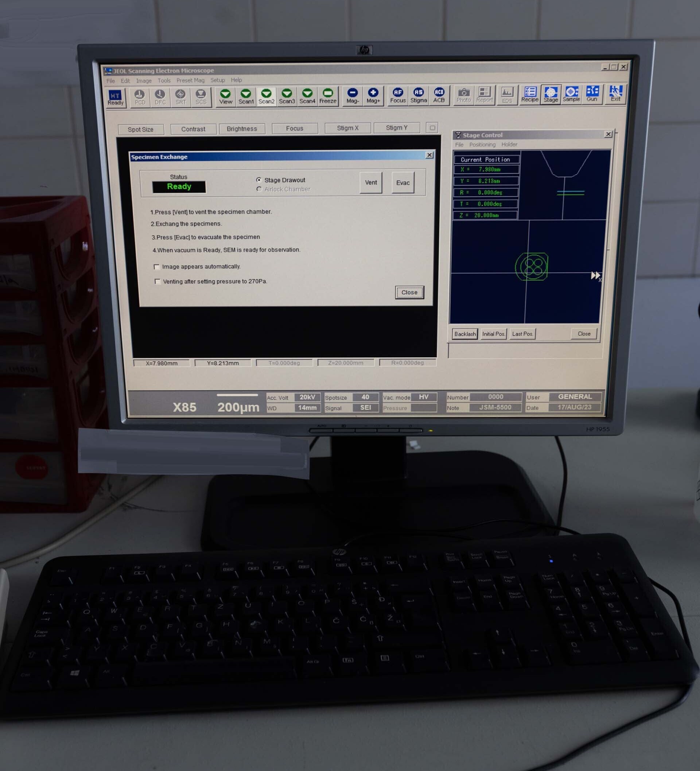
Task: Click the double-arrow on stage map edge
Action: (595, 275)
